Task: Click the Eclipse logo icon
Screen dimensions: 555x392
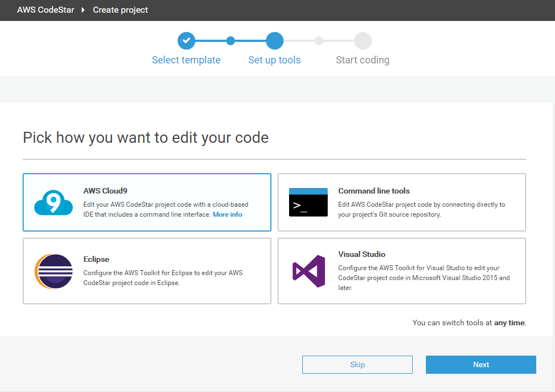Action: pos(54,272)
